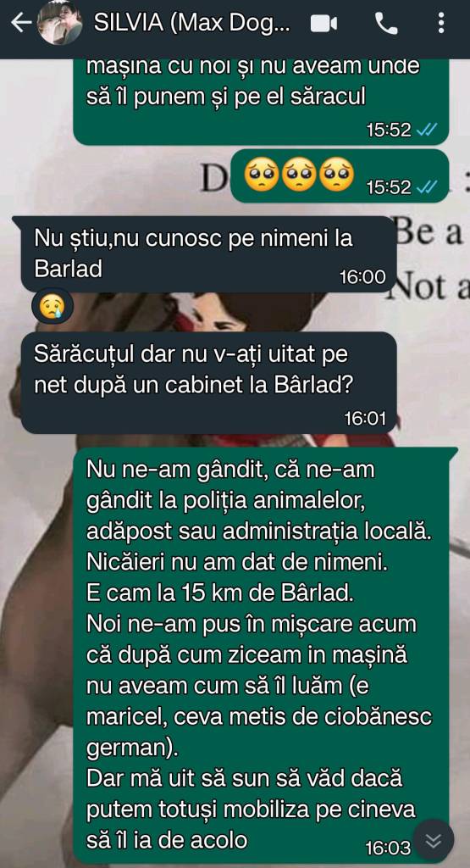470x868 pixels.
Task: Tap the 16:01 timestamp on cabinet message
Action: click(x=365, y=419)
